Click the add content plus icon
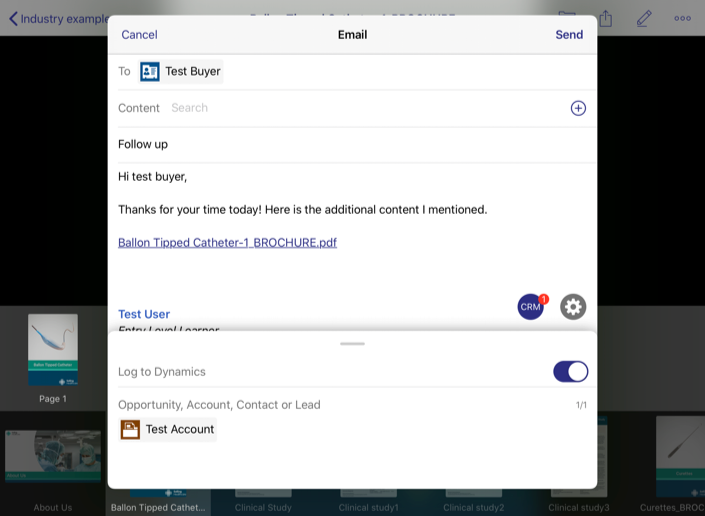This screenshot has height=516, width=705. [x=578, y=108]
